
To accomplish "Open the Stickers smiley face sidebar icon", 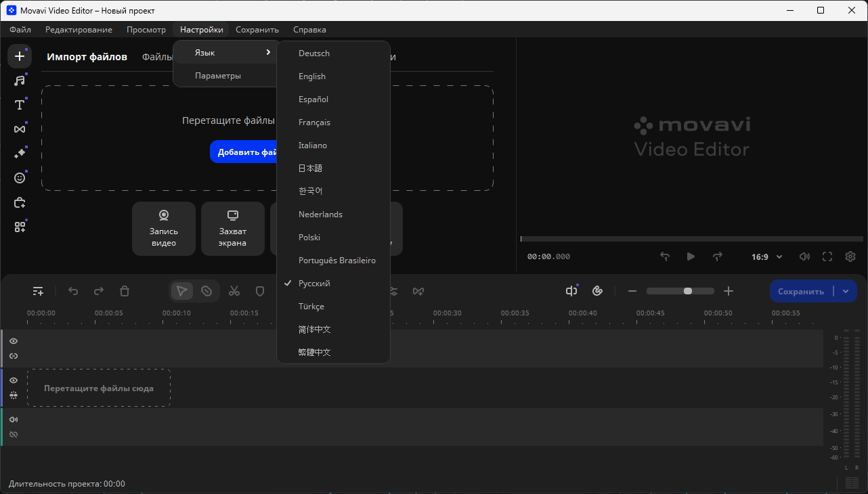I will pos(20,178).
